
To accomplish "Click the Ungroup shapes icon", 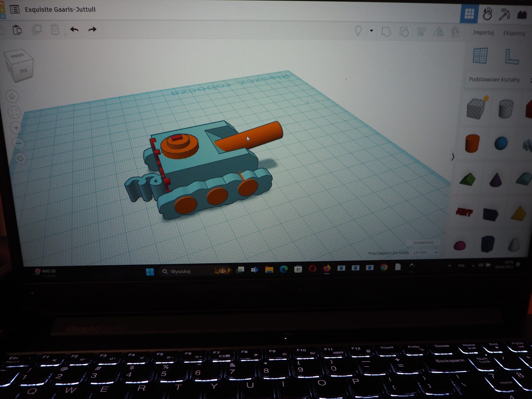I will pyautogui.click(x=404, y=32).
